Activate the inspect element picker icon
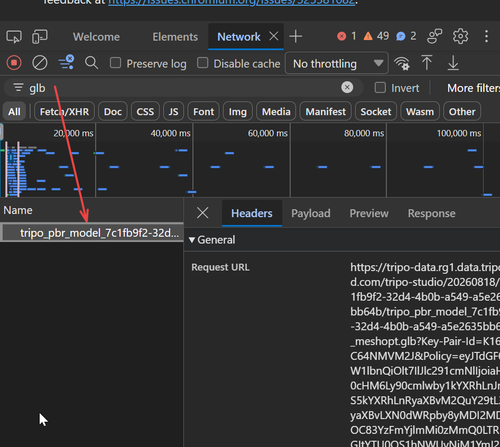This screenshot has width=500, height=447. [14, 37]
